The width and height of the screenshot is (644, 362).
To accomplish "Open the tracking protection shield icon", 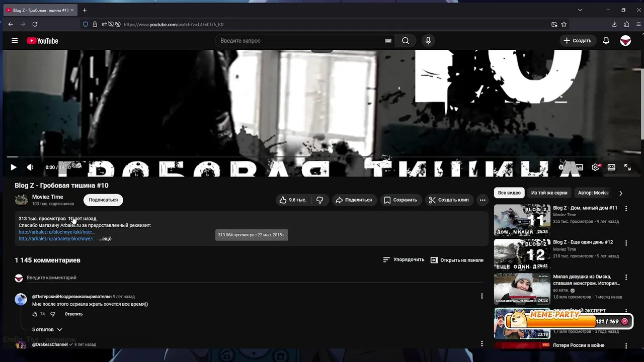I will point(86,24).
